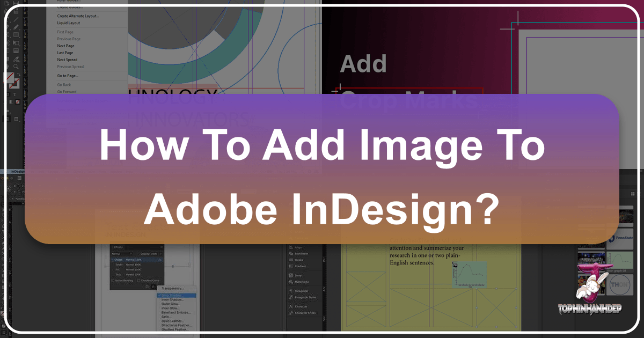Choose Bevel and Emboss... effect

175,312
